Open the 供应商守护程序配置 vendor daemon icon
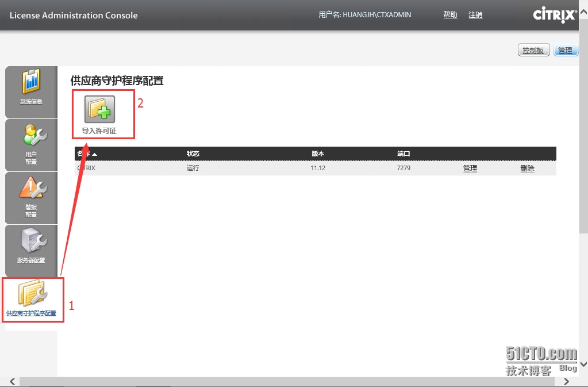The width and height of the screenshot is (588, 387). point(33,298)
